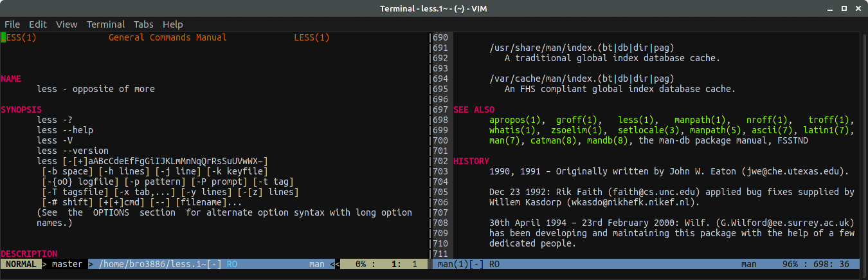The height and width of the screenshot is (280, 868).
Task: Open the Tabs menu
Action: [x=143, y=24]
